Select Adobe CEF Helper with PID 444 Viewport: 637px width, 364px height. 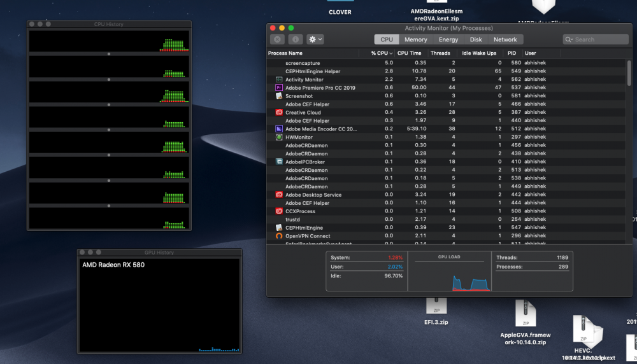(446, 203)
